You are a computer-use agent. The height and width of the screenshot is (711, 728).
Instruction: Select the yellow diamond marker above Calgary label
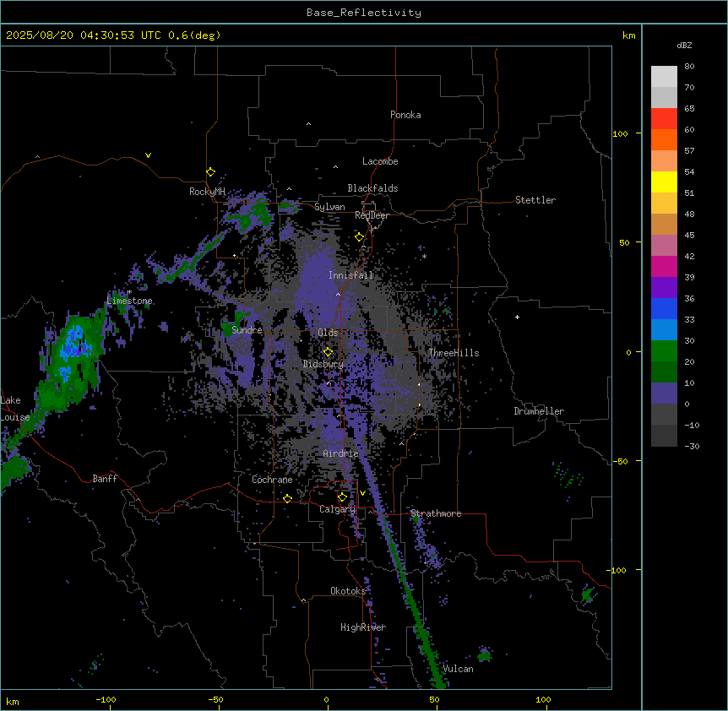342,497
